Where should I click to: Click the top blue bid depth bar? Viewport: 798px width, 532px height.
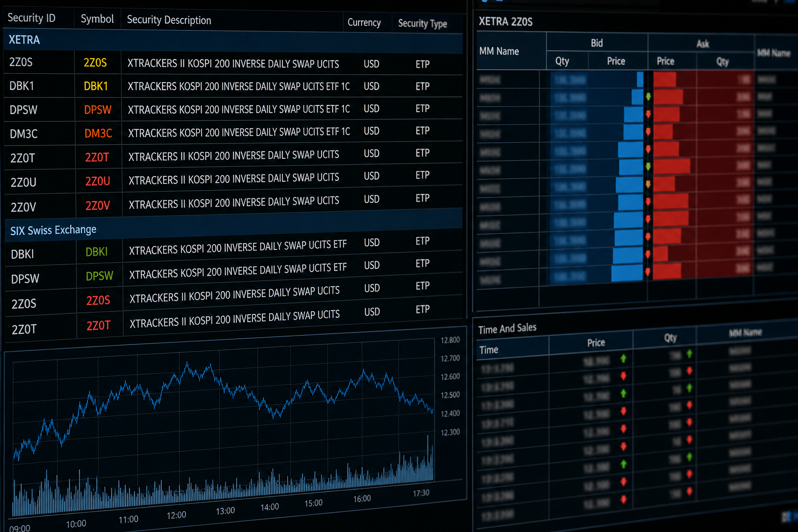(640, 79)
